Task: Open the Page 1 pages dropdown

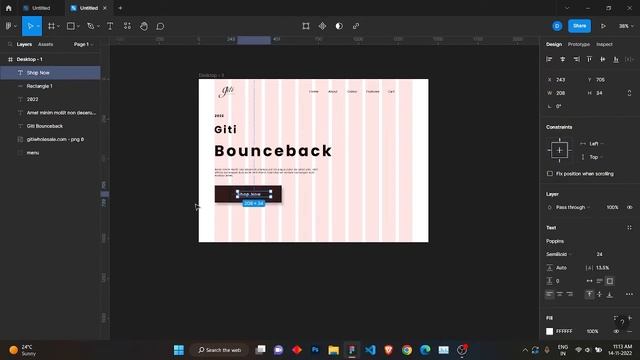Action: coord(83,44)
